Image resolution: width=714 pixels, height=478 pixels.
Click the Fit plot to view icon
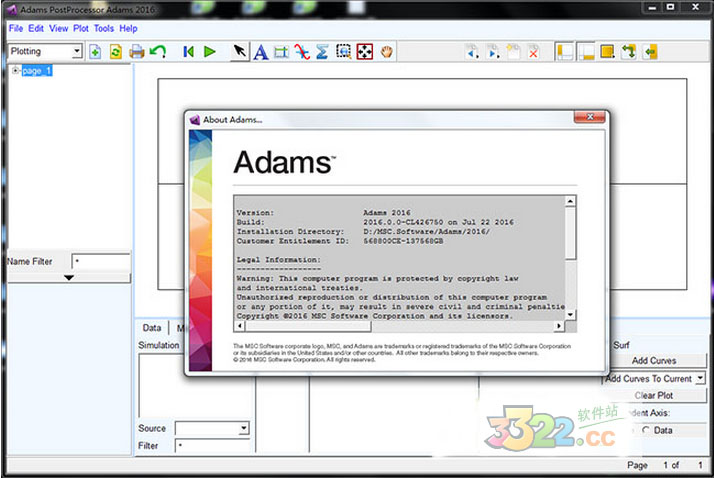(x=365, y=52)
